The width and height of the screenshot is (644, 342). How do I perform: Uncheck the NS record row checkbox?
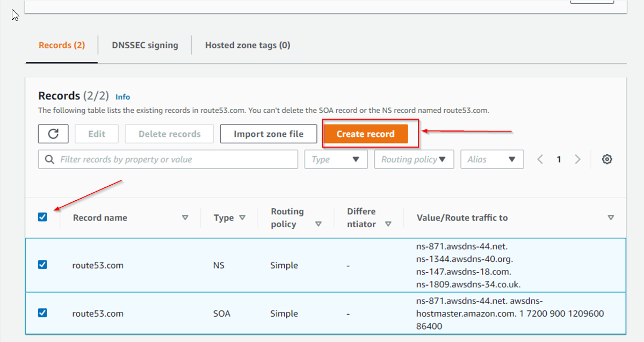(x=43, y=265)
